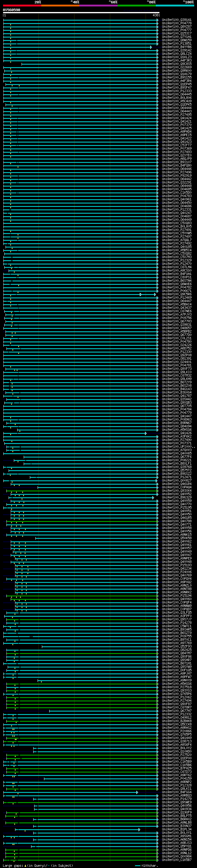Select hit UniRef100_Q40788
The height and width of the screenshot is (868, 197).
tap(176, 521)
